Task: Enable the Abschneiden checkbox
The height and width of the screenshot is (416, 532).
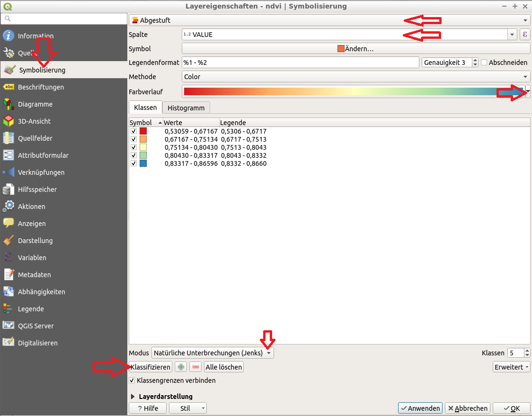Action: point(484,63)
